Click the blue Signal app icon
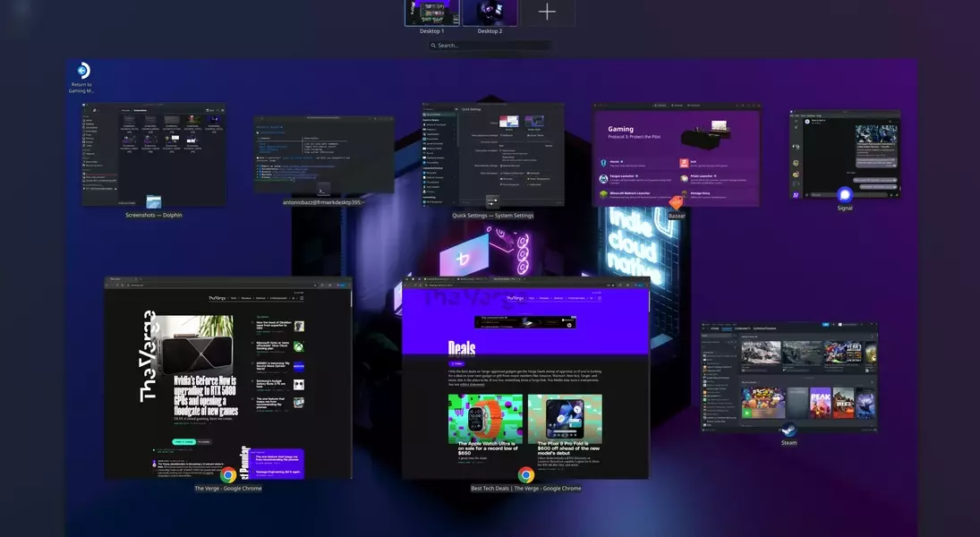Viewport: 980px width, 537px height. pyautogui.click(x=844, y=194)
